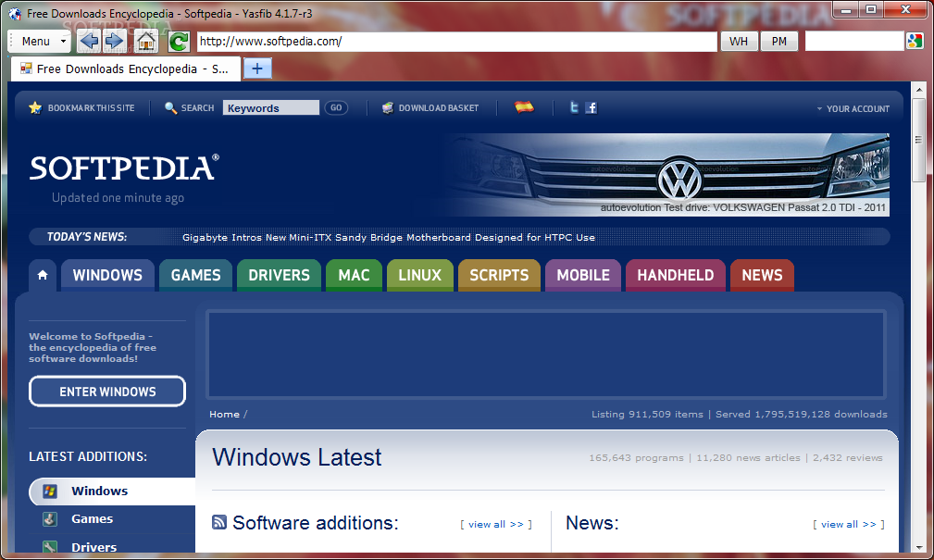Click the URL address bar
This screenshot has width=934, height=560.
pos(457,41)
